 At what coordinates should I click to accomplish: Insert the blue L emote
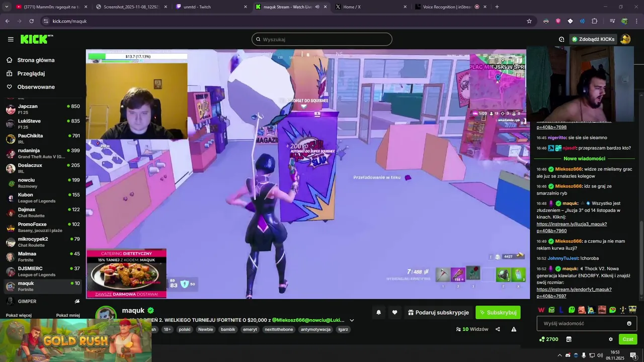(561, 310)
